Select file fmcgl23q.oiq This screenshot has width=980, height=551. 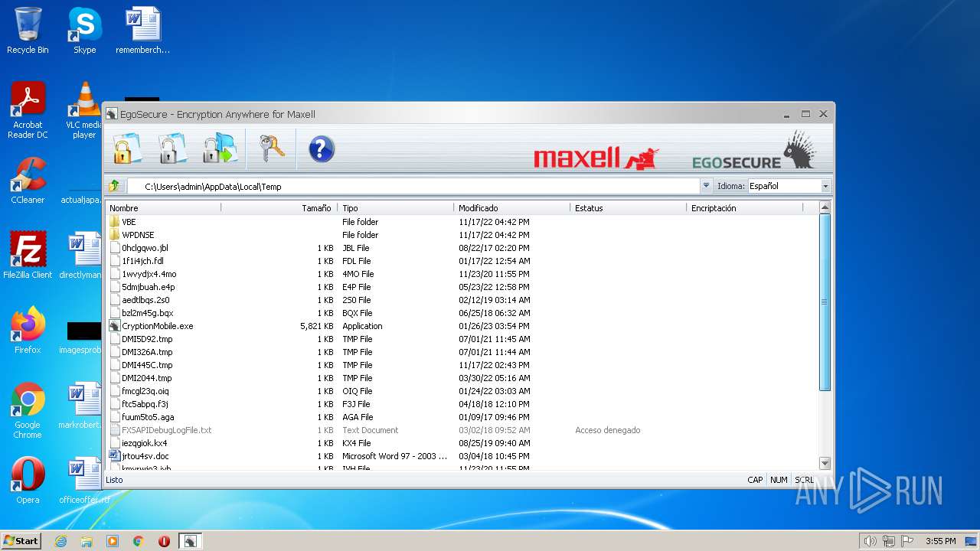(x=145, y=391)
